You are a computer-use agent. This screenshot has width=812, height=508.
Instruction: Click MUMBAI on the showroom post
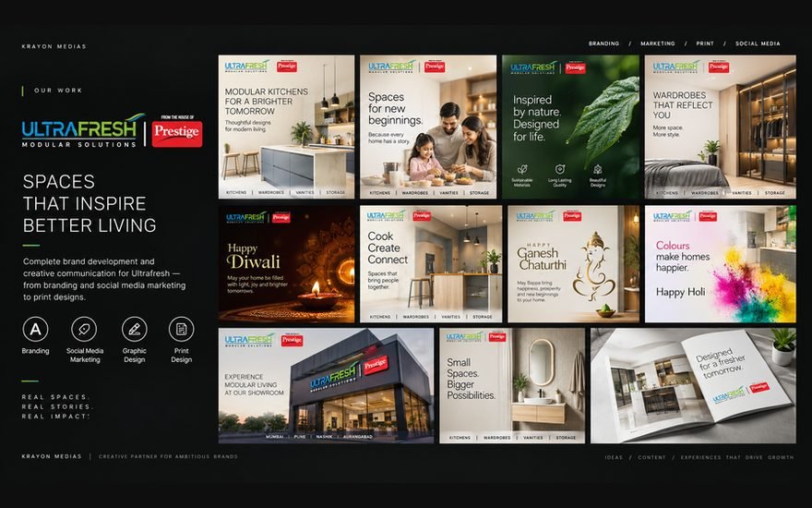click(274, 437)
